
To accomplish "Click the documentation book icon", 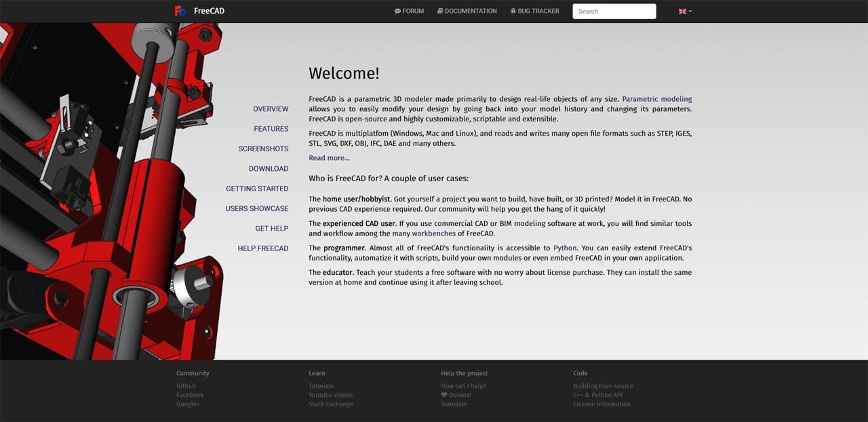I will [440, 12].
